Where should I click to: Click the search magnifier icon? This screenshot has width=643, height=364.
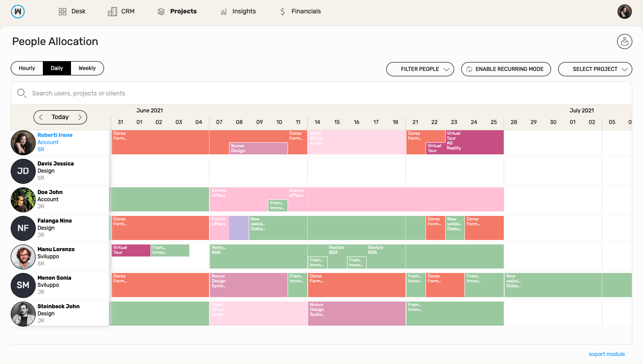pos(21,93)
